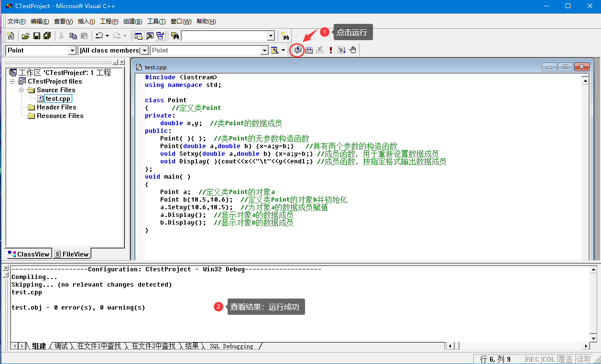Compile test.cpp with the Compile icon
The width and height of the screenshot is (601, 364).
[298, 50]
